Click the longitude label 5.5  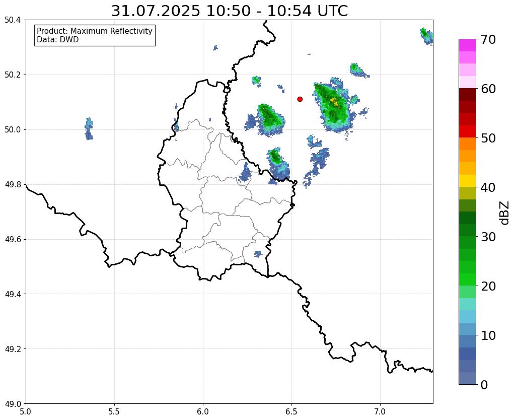point(114,411)
